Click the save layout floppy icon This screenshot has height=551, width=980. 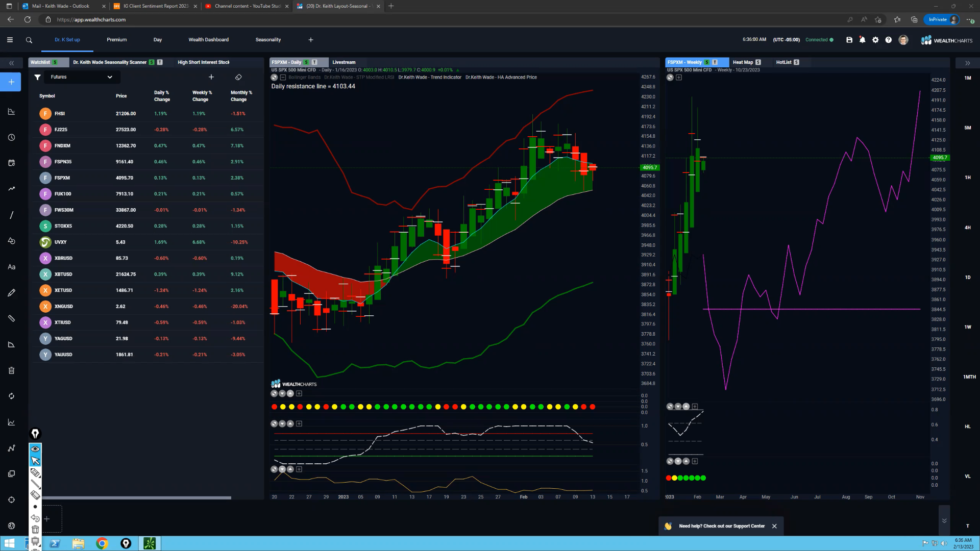point(849,40)
